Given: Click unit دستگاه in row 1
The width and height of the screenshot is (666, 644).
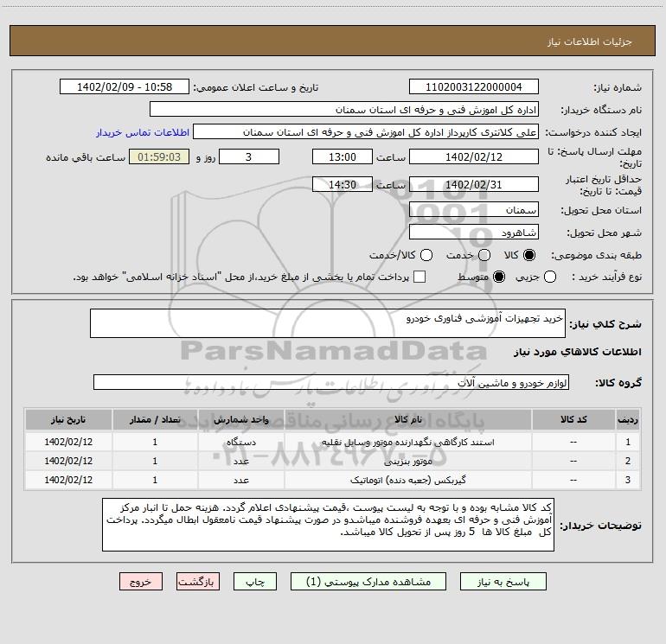Looking at the screenshot, I should click(240, 442).
